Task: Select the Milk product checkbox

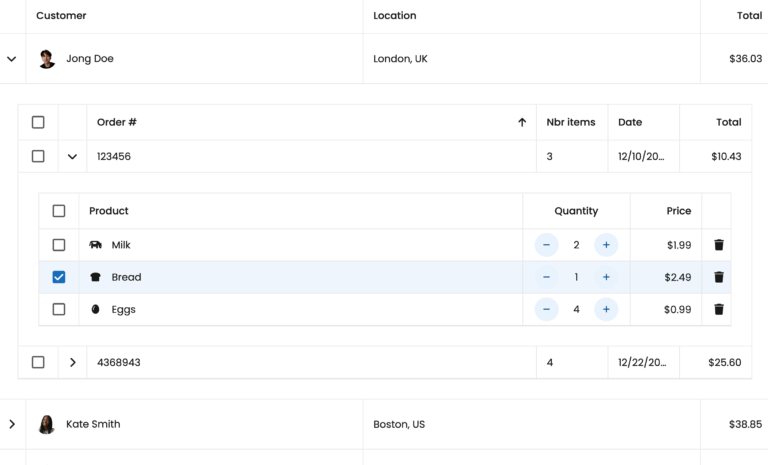Action: (x=59, y=245)
